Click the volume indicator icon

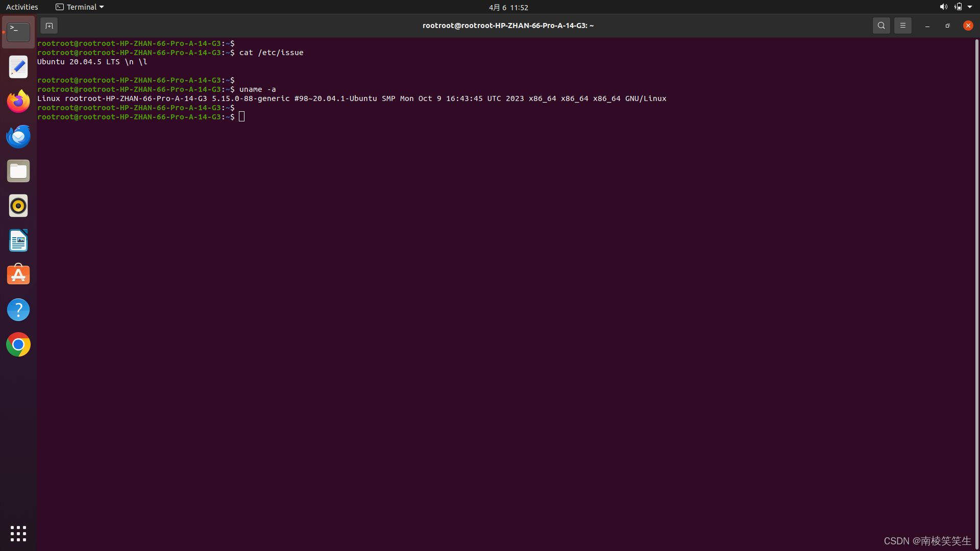point(943,7)
